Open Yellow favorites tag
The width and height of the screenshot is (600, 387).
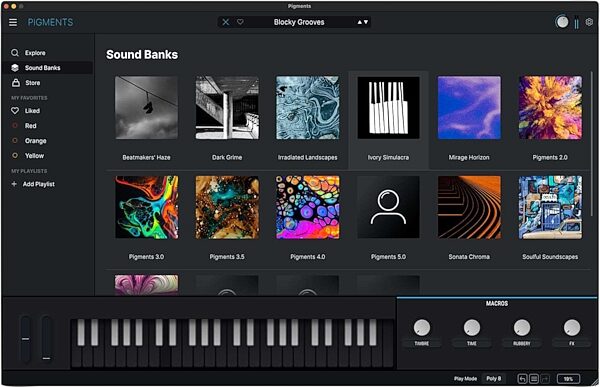47,155
